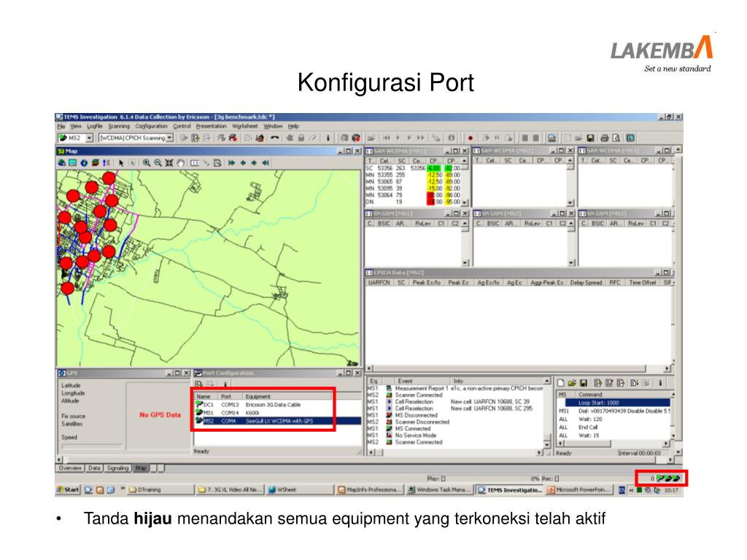This screenshot has width=747, height=560.
Task: Click the Event column header in events window
Action: [x=422, y=381]
